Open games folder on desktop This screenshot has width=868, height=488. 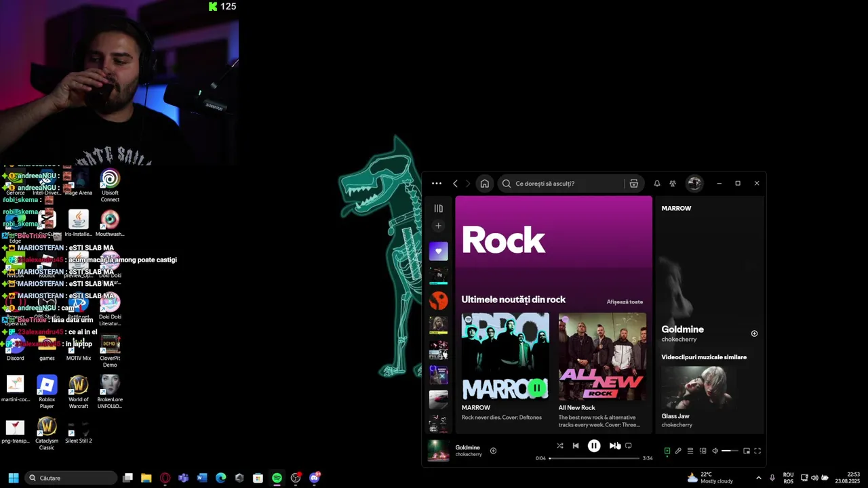[x=47, y=349]
